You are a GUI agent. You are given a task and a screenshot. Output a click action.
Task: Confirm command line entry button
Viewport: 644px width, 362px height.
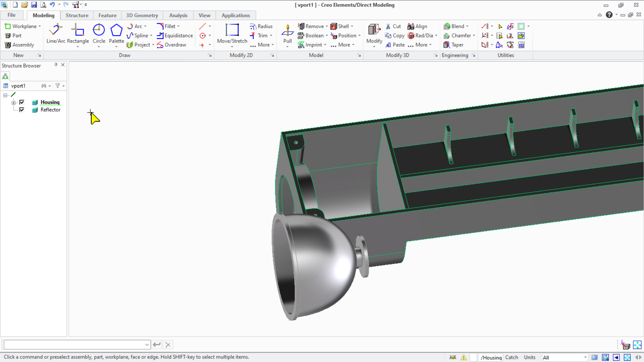pos(157,345)
